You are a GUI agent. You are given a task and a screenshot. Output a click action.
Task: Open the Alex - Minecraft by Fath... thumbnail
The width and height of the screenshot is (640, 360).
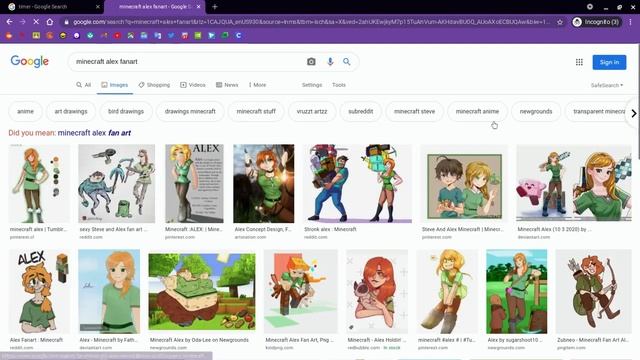pyautogui.click(x=109, y=291)
